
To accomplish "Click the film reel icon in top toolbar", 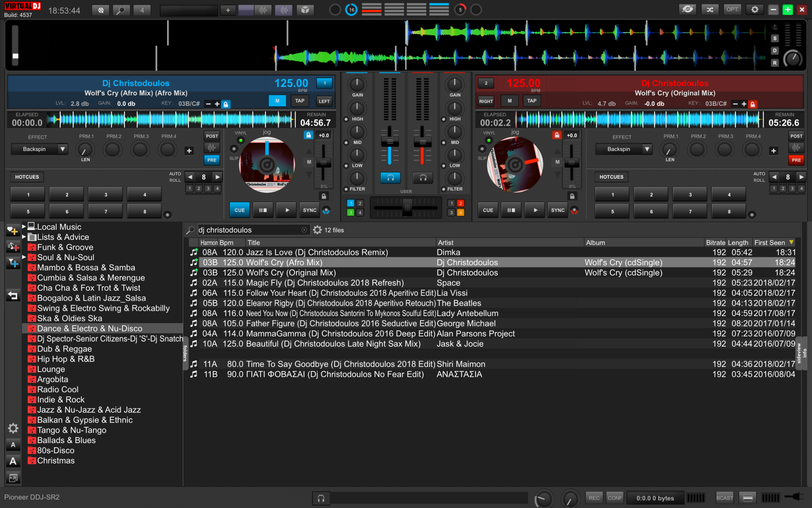I will (x=101, y=10).
